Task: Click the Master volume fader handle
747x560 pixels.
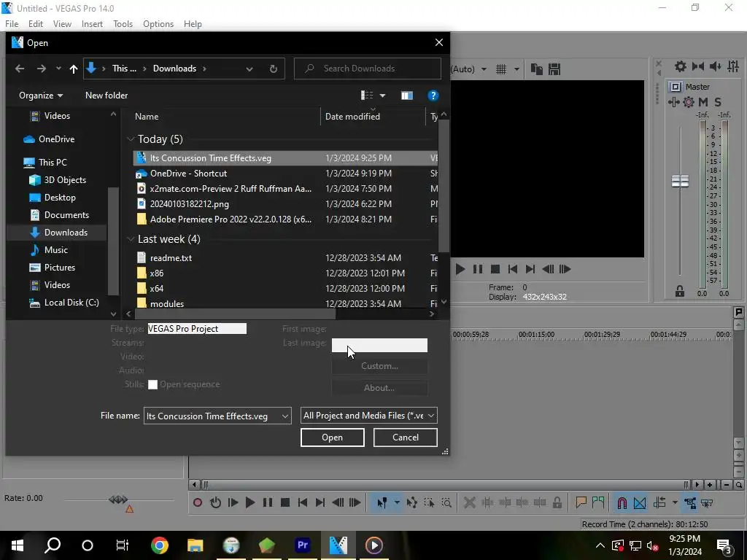Action: pyautogui.click(x=680, y=181)
